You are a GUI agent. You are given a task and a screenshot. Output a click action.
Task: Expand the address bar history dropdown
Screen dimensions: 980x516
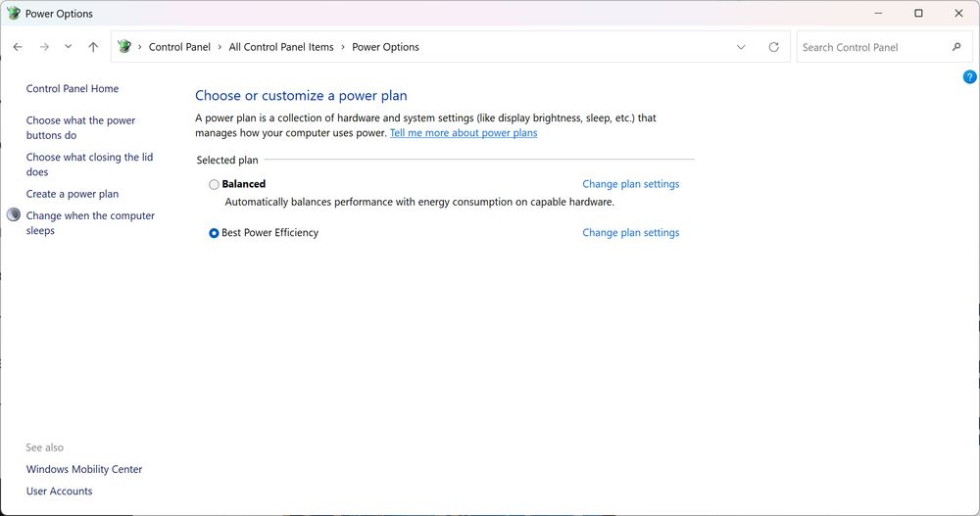[741, 47]
